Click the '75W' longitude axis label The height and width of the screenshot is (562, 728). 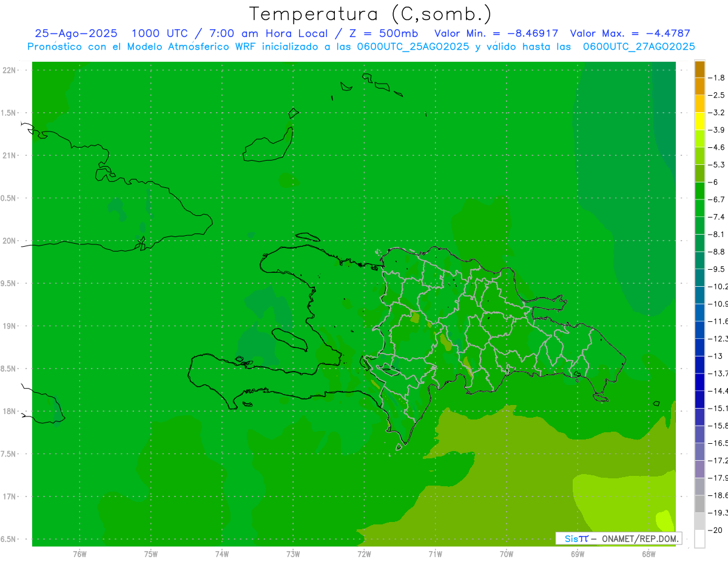tap(150, 554)
